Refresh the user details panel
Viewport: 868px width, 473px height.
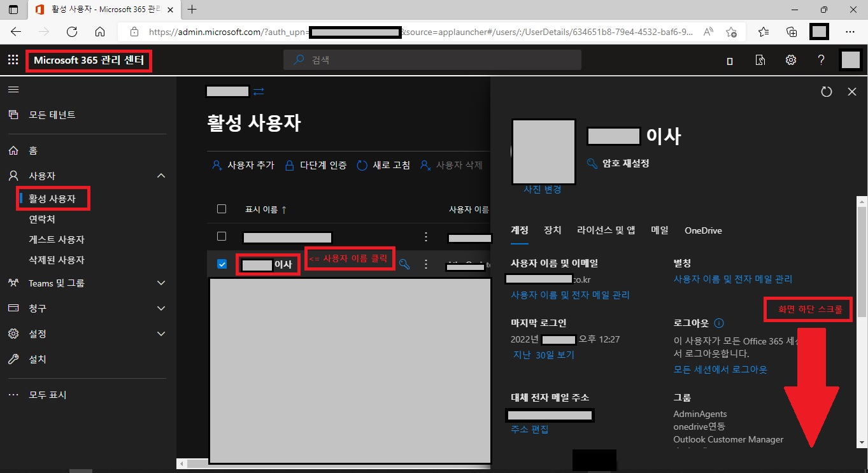point(827,92)
